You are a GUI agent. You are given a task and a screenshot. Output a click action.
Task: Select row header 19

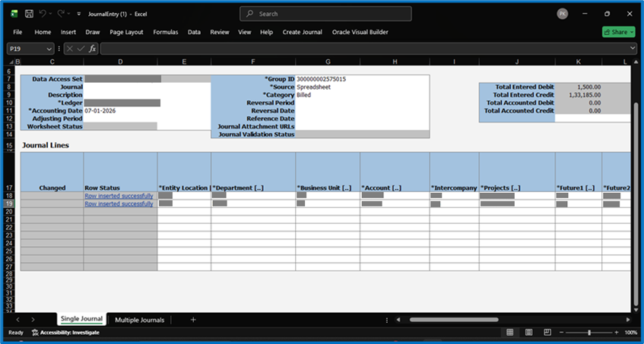pyautogui.click(x=9, y=204)
